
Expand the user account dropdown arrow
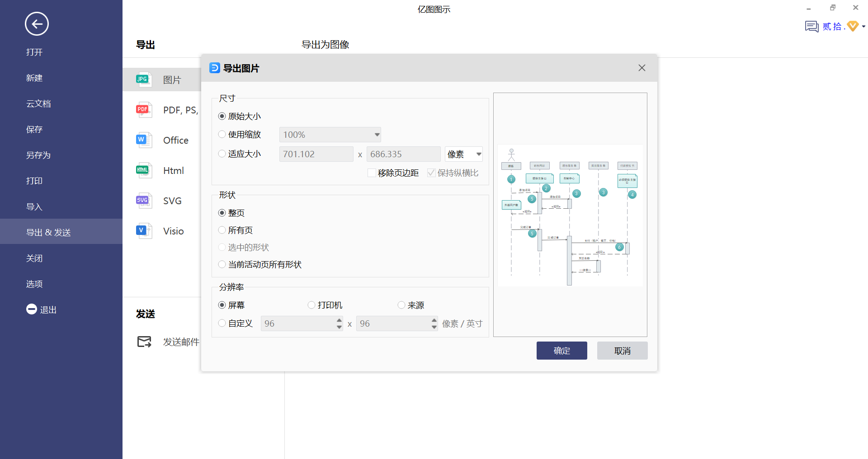click(863, 27)
